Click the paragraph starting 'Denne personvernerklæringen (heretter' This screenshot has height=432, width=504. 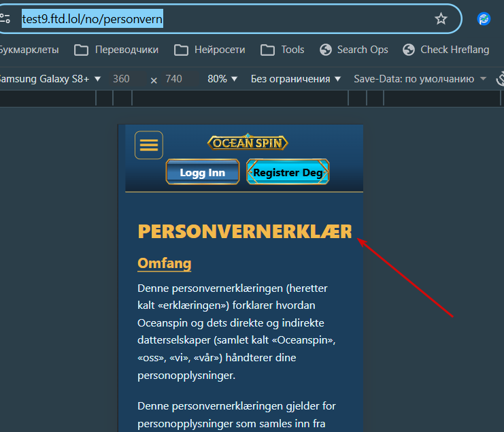[237, 332]
